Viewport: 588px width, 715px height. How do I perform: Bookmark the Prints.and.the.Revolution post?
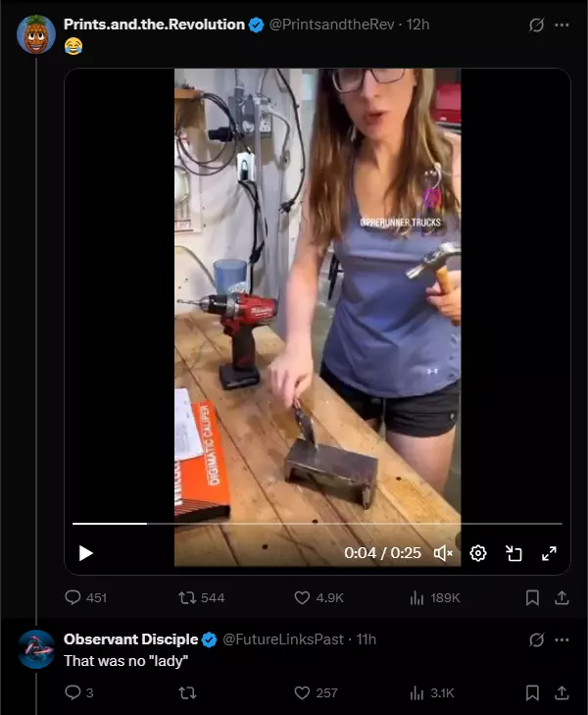[x=532, y=597]
